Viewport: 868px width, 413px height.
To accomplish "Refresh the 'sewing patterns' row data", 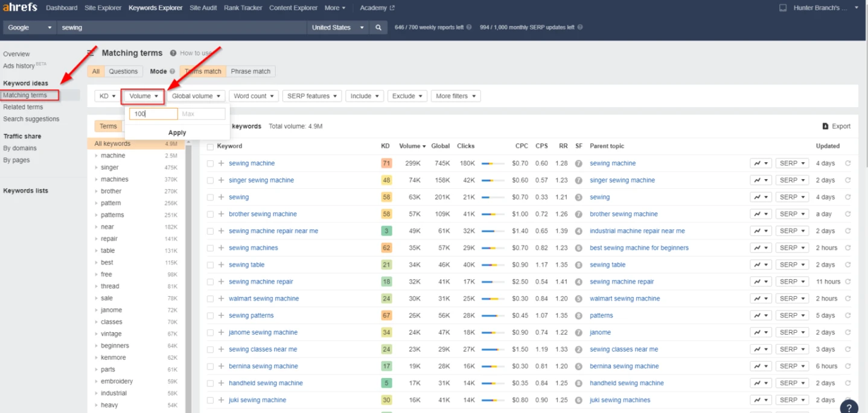I will pyautogui.click(x=847, y=315).
